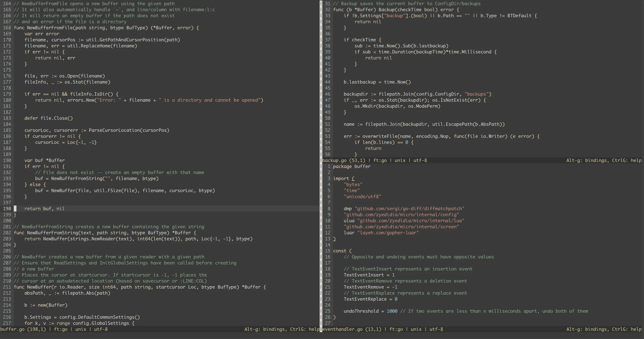Click line number 198 in buffer.go
Screen dimensions: 644x339
7,208
